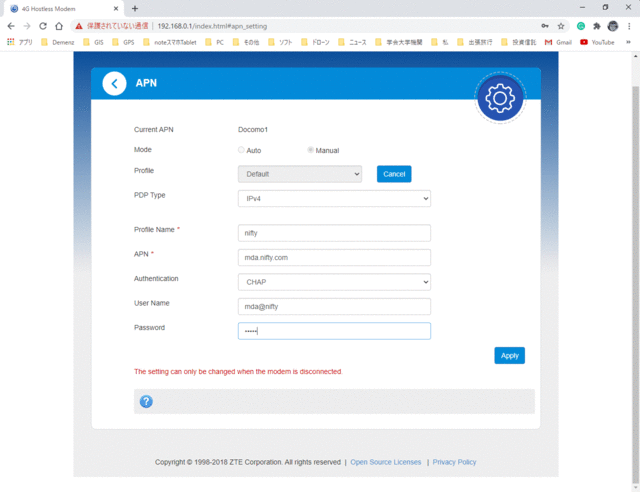
Task: Click the blue help question mark icon
Action: pos(146,401)
